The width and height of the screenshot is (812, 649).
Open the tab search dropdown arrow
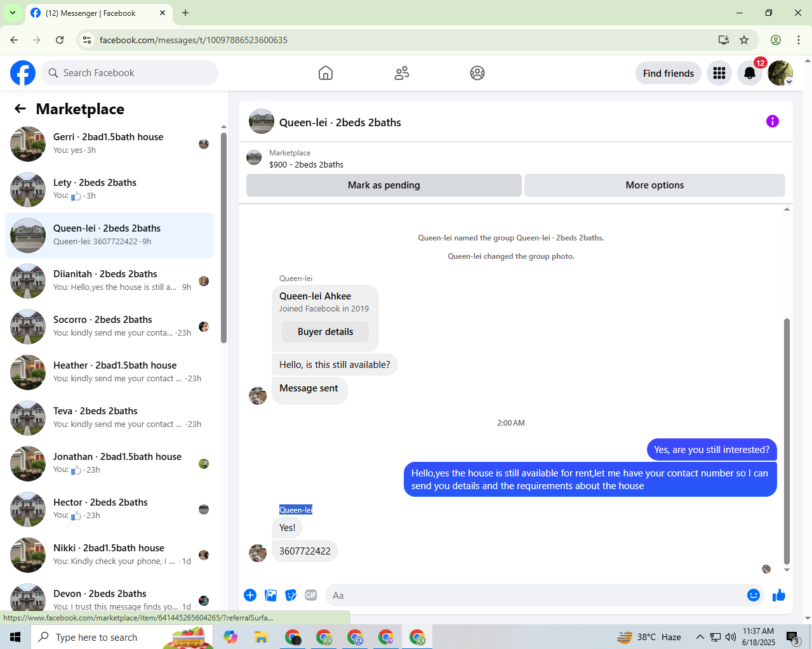click(12, 13)
